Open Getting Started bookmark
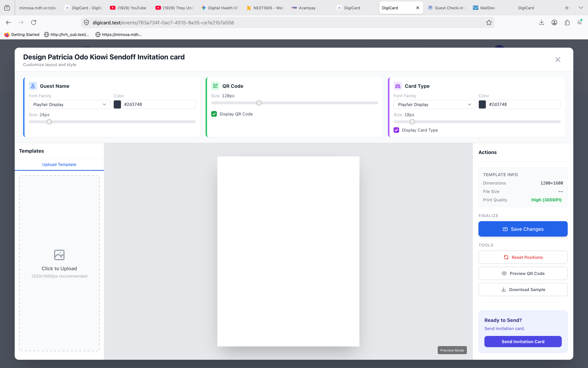This screenshot has height=368, width=588. (x=22, y=35)
